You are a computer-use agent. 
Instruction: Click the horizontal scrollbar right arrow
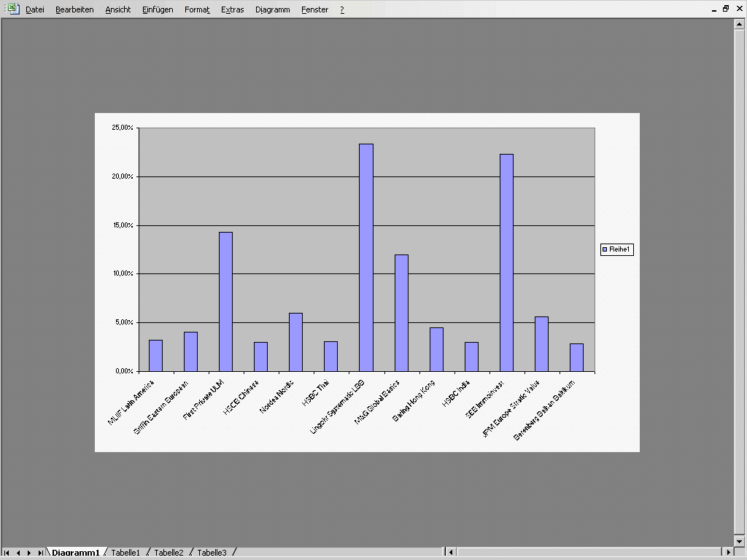pyautogui.click(x=729, y=553)
